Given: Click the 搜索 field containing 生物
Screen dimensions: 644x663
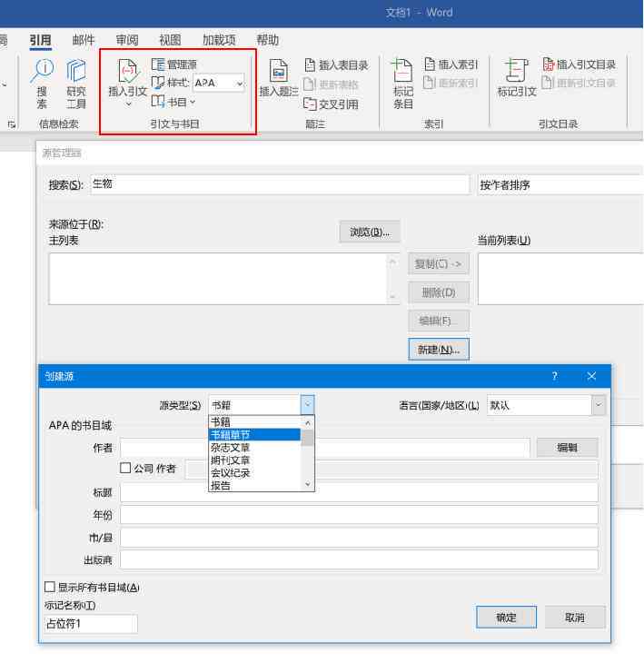Looking at the screenshot, I should click(x=280, y=184).
